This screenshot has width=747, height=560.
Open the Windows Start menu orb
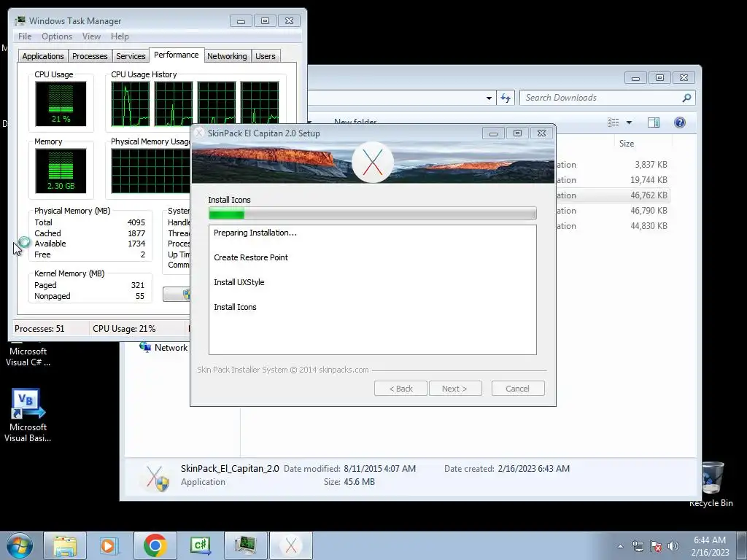[20, 545]
